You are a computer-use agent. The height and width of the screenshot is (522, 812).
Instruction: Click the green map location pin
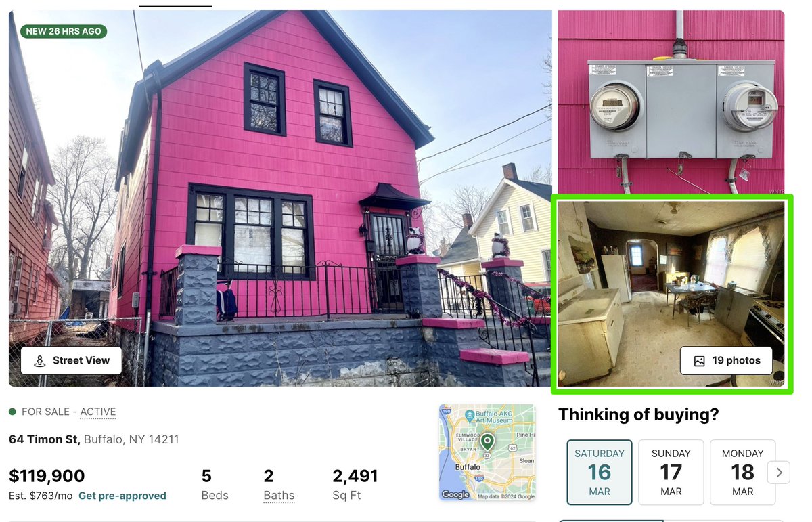[x=487, y=442]
